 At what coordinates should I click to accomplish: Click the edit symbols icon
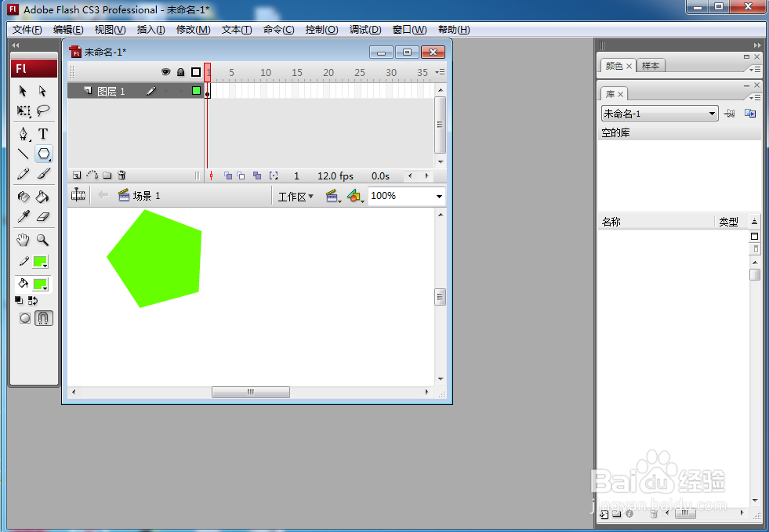point(355,197)
